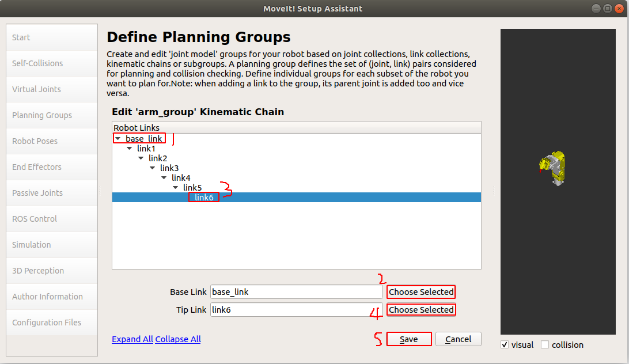
Task: Open the Planning Groups tab
Action: click(x=42, y=115)
